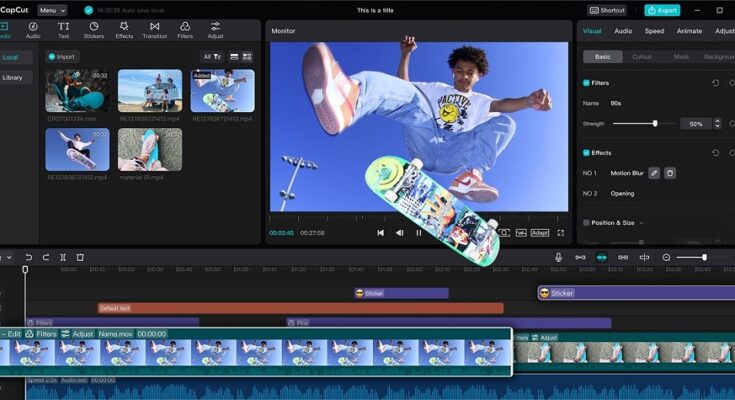This screenshot has width=735, height=400.
Task: Pause the video playback
Action: tap(419, 233)
